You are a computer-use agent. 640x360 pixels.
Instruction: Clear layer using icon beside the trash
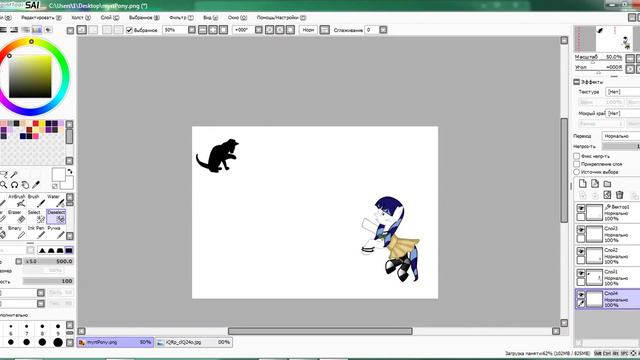(607, 195)
